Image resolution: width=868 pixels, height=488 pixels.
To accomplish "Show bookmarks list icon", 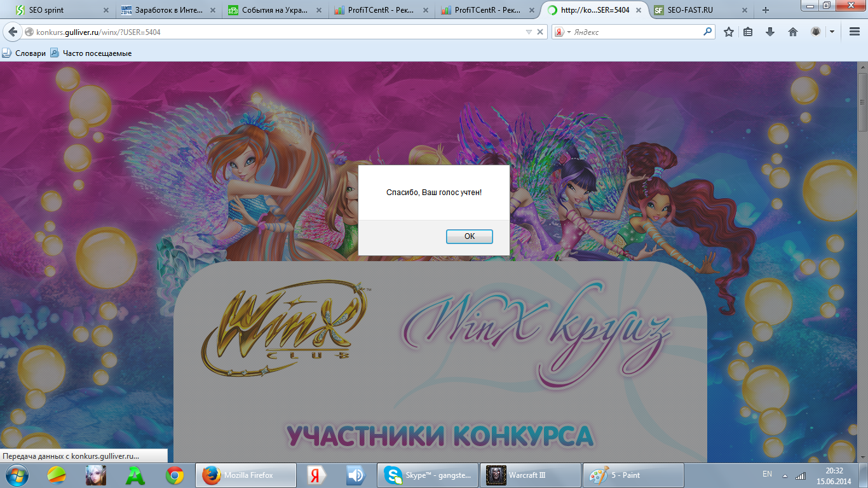I will pyautogui.click(x=749, y=32).
